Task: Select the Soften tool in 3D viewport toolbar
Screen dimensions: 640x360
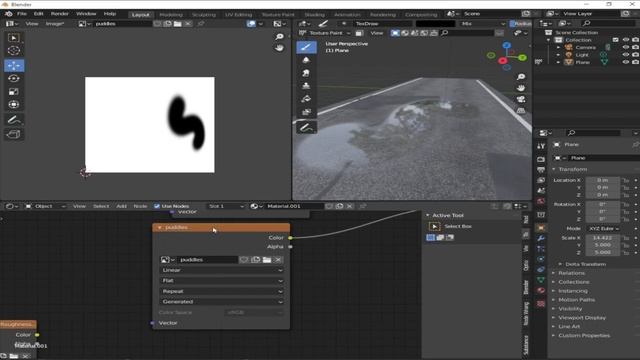Action: click(x=306, y=60)
